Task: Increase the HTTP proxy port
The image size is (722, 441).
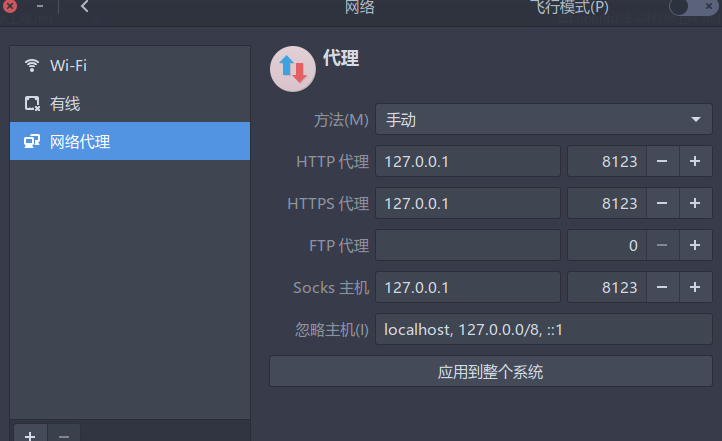Action: 695,161
